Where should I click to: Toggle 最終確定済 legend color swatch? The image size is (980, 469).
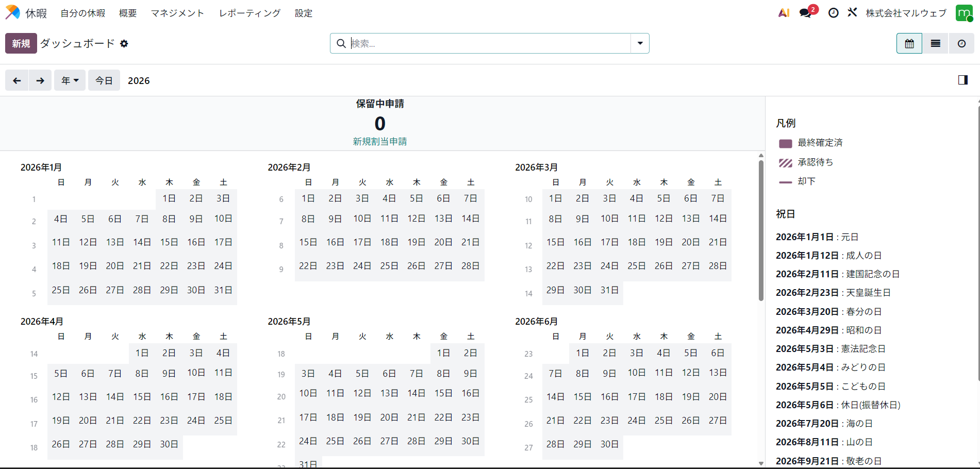click(x=785, y=143)
